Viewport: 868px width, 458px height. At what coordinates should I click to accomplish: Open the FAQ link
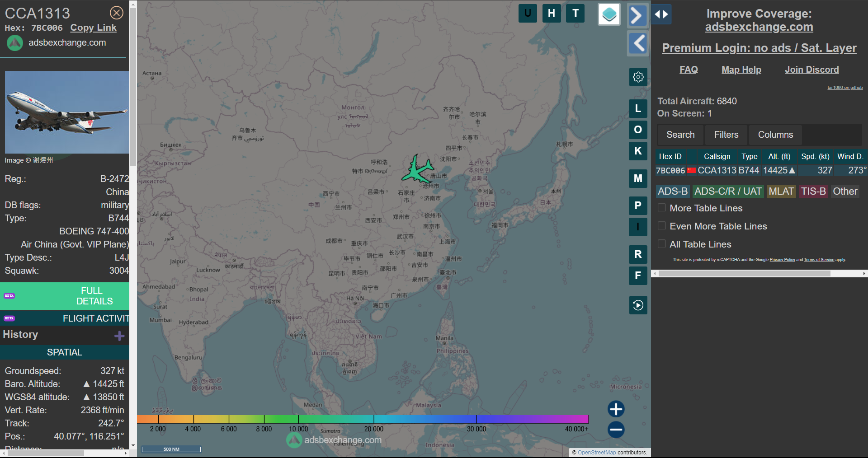click(x=689, y=70)
